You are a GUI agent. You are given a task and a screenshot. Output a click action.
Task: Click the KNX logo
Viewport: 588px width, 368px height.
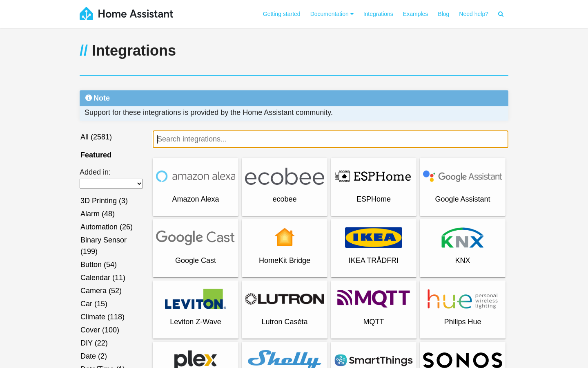[x=463, y=238]
